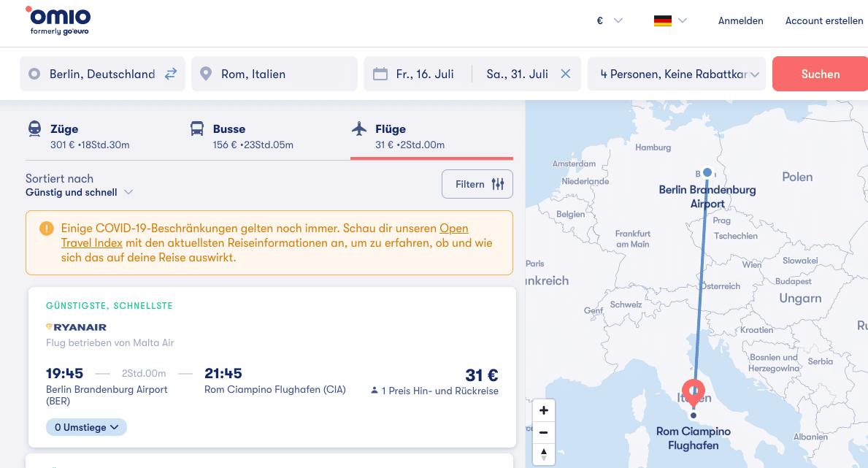Click Account erstellen link

pyautogui.click(x=824, y=20)
